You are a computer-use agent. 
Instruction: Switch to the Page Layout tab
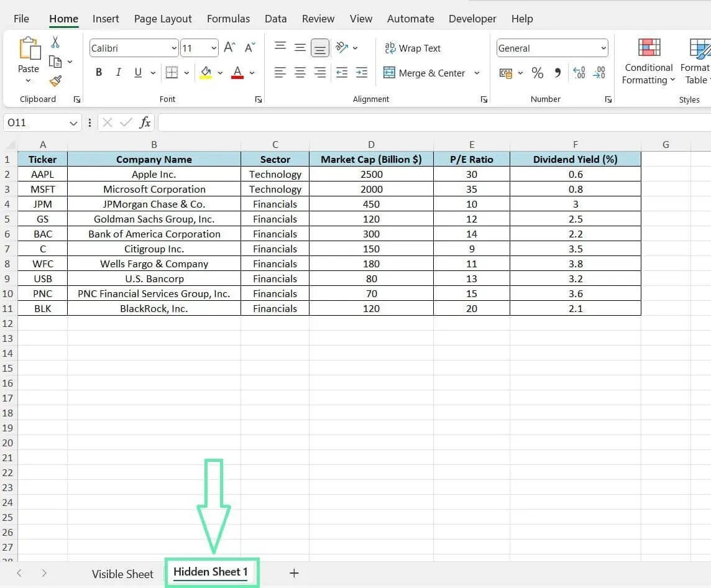pos(163,19)
